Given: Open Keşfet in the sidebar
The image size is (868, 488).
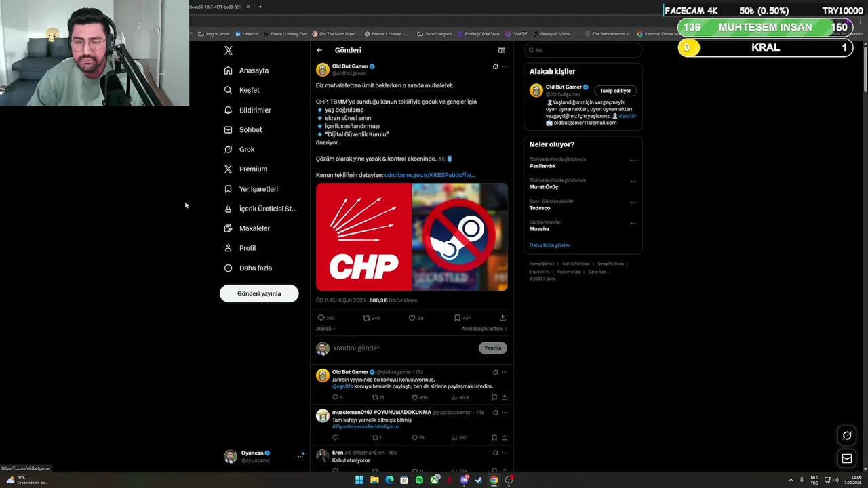Looking at the screenshot, I should coord(241,90).
